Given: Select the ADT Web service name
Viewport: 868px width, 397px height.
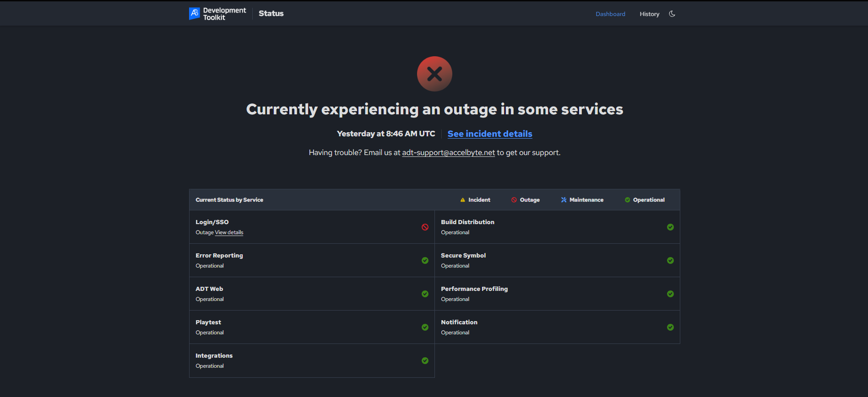Looking at the screenshot, I should [x=209, y=289].
